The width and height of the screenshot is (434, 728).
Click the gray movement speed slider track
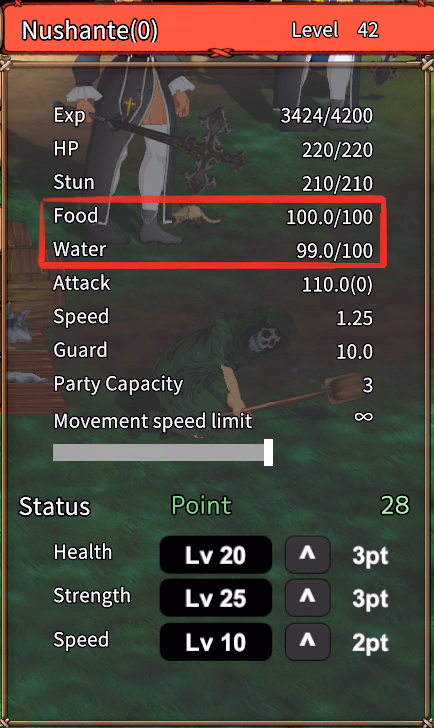(161, 453)
